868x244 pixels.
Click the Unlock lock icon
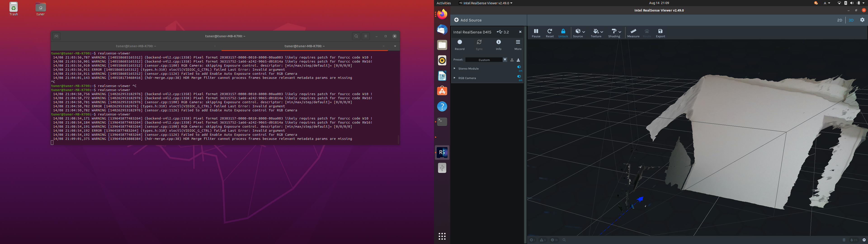click(x=563, y=33)
